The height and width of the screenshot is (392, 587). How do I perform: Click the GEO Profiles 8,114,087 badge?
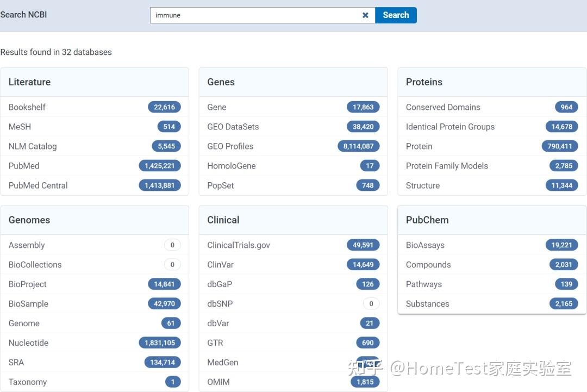point(358,146)
